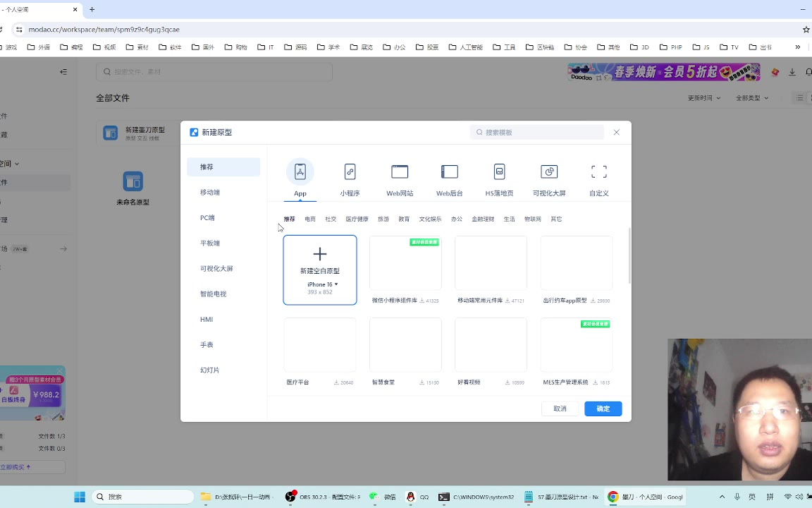Filter templates by 医疗健康 category
Viewport: 812px width, 508px height.
[357, 219]
